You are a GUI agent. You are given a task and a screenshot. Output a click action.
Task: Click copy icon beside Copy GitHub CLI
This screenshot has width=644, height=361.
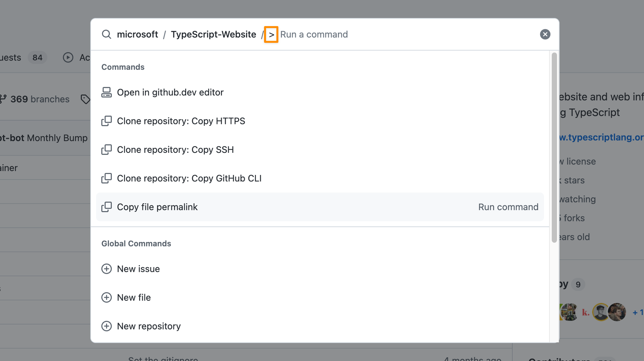click(106, 178)
